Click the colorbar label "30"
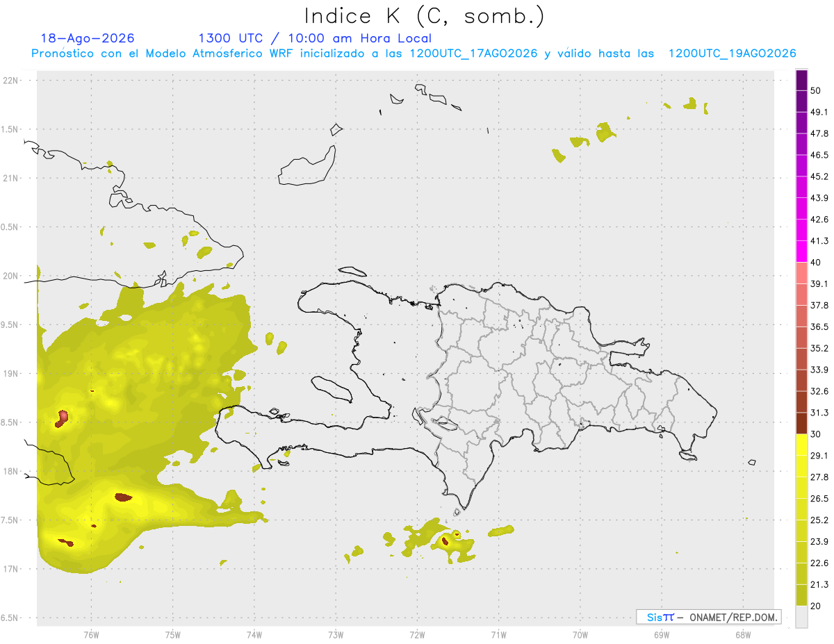This screenshot has width=834, height=644. tap(816, 435)
